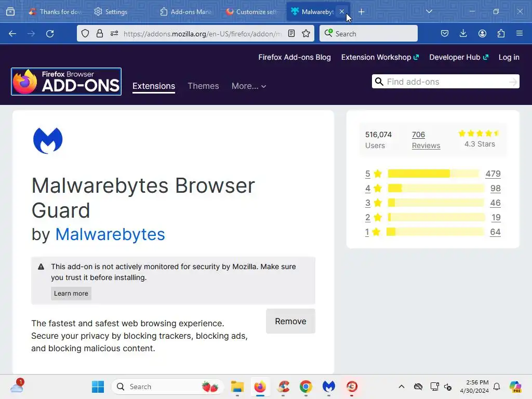Open the 479 five-star reviews count
The height and width of the screenshot is (399, 532).
(493, 174)
